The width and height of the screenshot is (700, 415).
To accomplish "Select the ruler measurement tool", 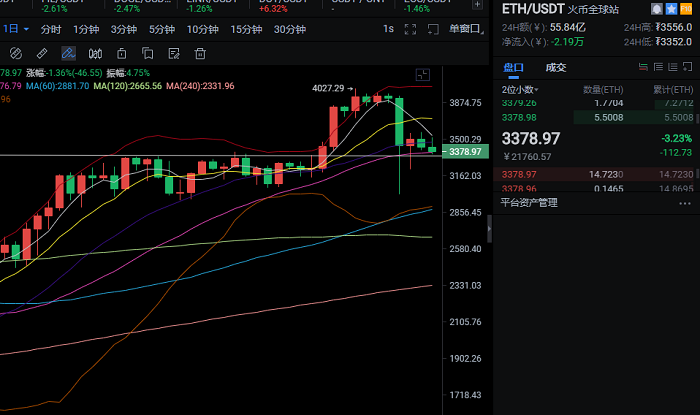I will [x=42, y=53].
